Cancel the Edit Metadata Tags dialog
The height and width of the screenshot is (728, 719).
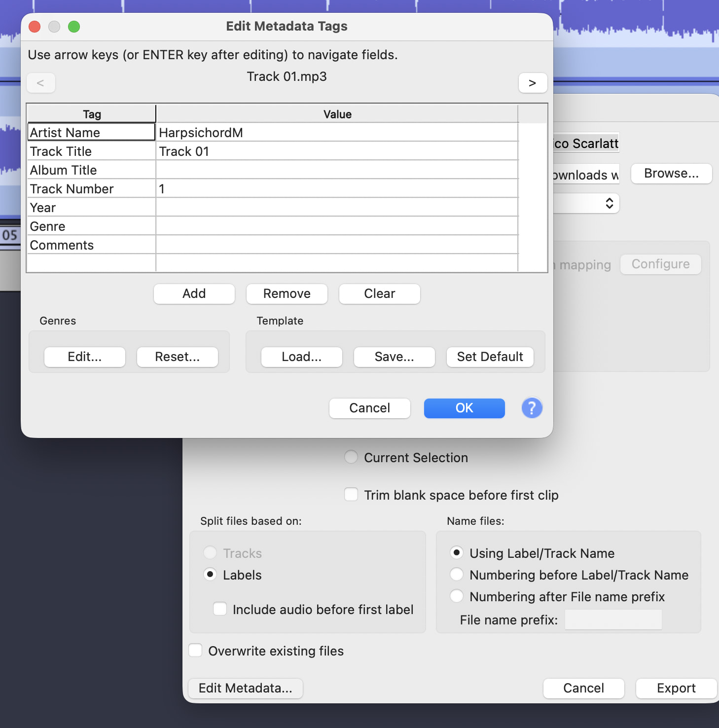pyautogui.click(x=370, y=408)
